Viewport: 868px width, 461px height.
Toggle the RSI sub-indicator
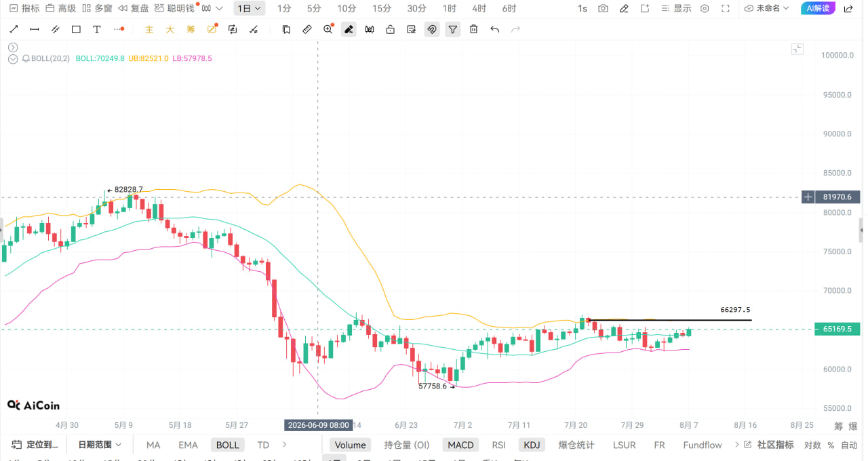pyautogui.click(x=498, y=445)
